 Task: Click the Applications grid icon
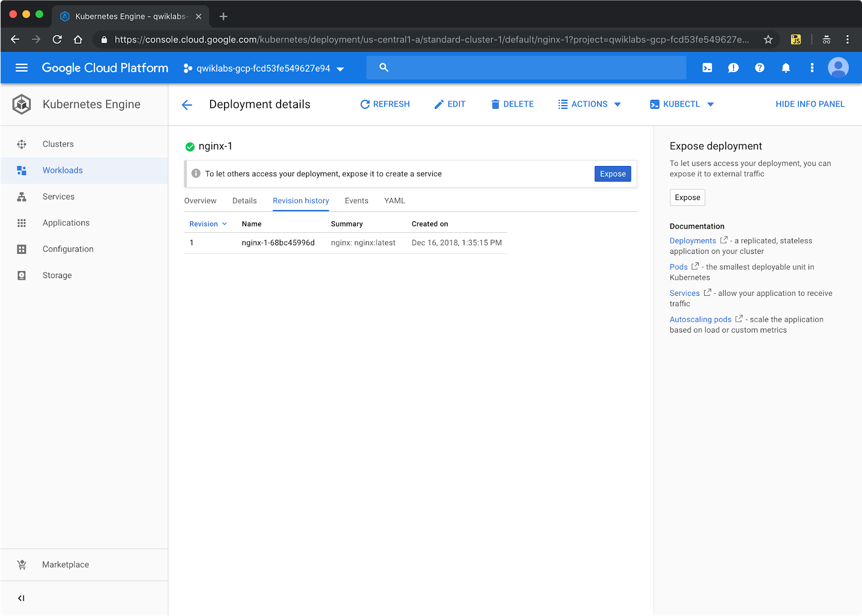(x=22, y=223)
